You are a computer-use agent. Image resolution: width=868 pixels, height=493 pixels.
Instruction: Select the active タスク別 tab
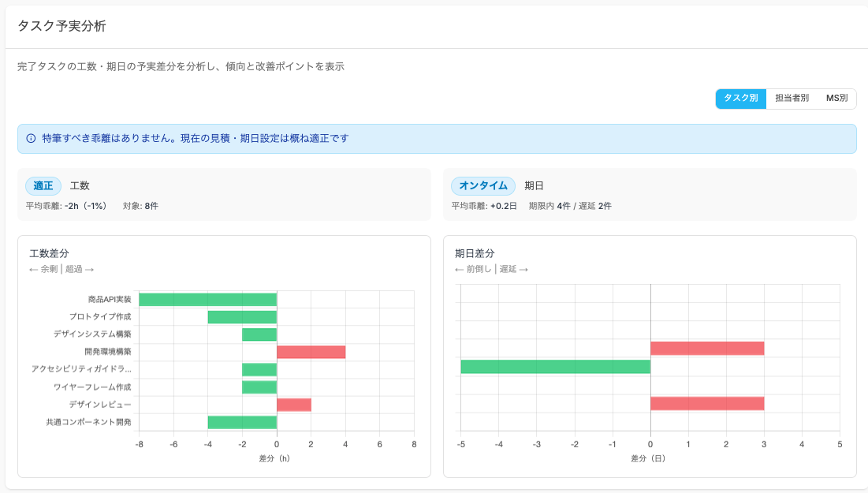741,99
